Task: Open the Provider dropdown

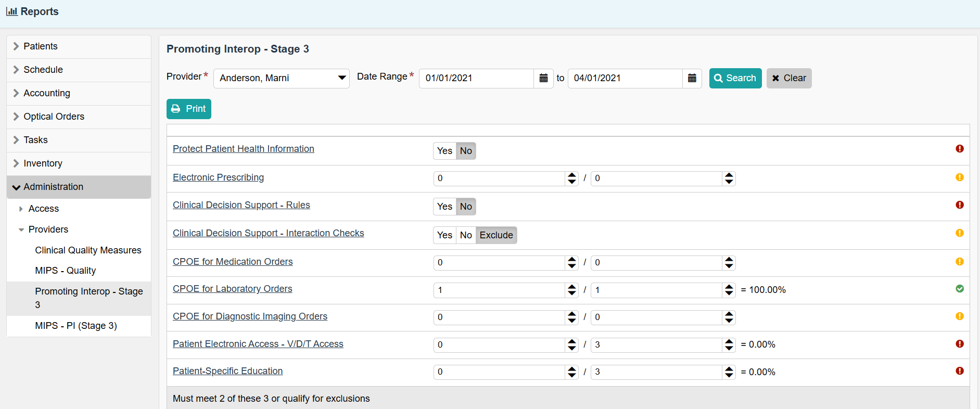Action: [x=281, y=78]
